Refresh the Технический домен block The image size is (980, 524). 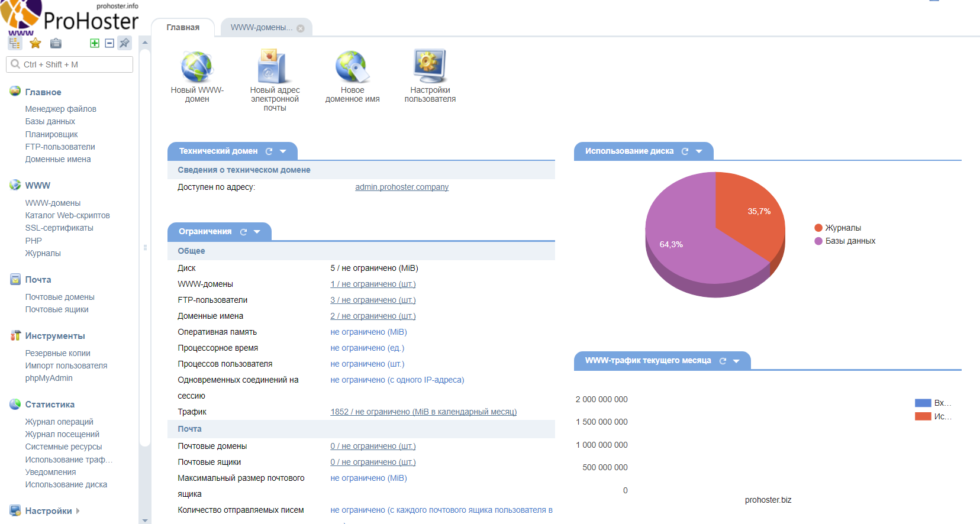[269, 151]
